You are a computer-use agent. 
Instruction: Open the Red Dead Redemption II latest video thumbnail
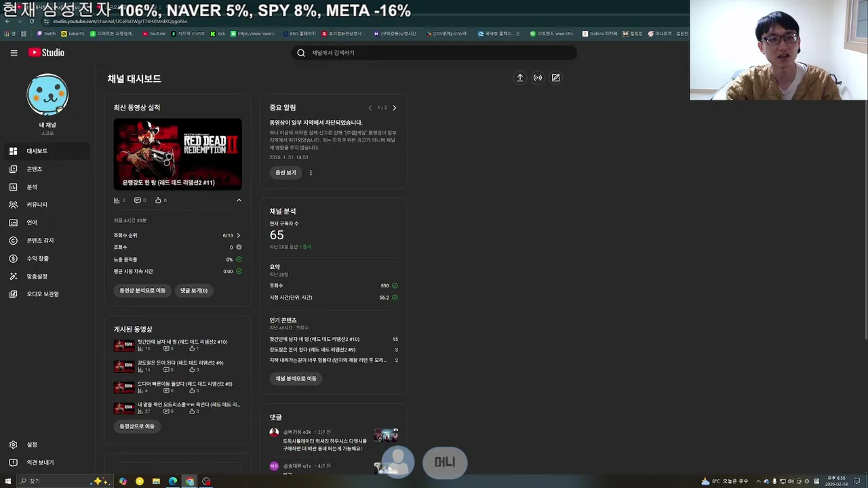[178, 155]
